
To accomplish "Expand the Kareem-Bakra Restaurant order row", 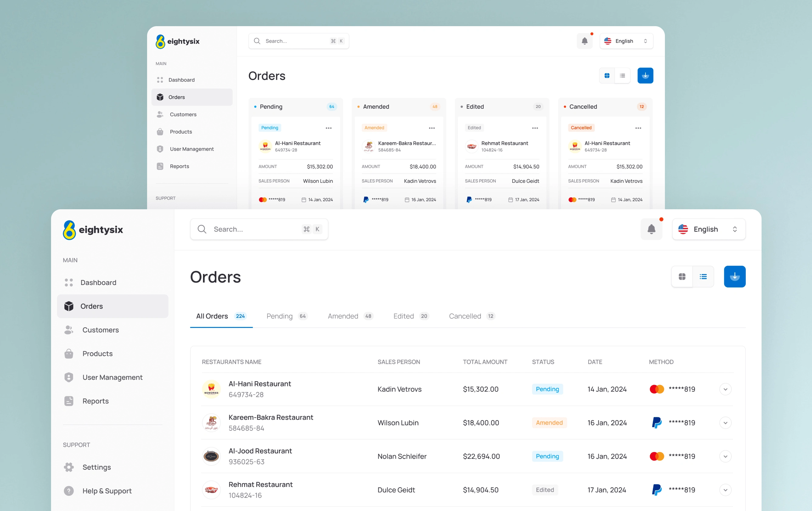I will (725, 422).
